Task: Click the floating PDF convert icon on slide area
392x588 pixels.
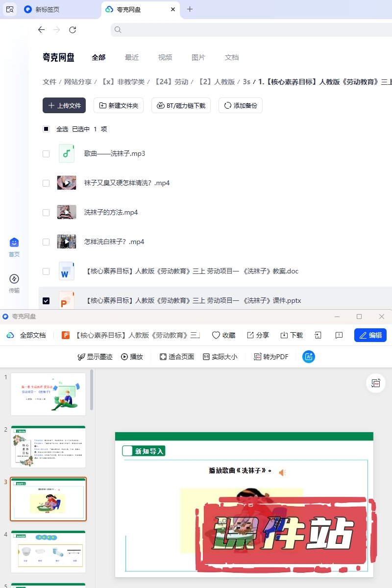Action: coord(376,383)
